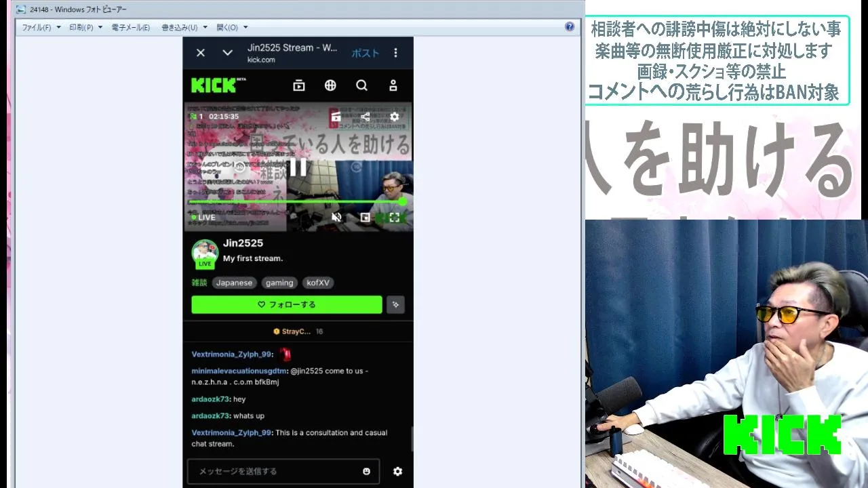Enter fullscreen video mode
The image size is (868, 488).
click(395, 218)
